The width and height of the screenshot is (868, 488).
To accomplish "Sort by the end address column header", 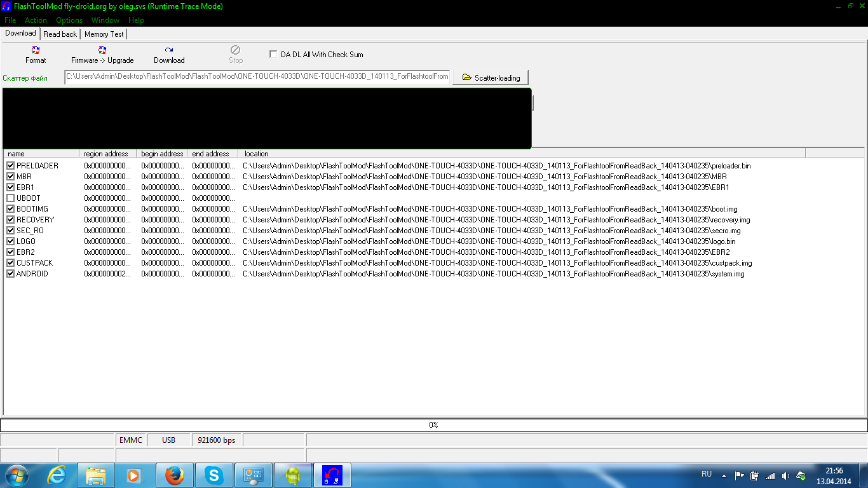I will coord(213,154).
